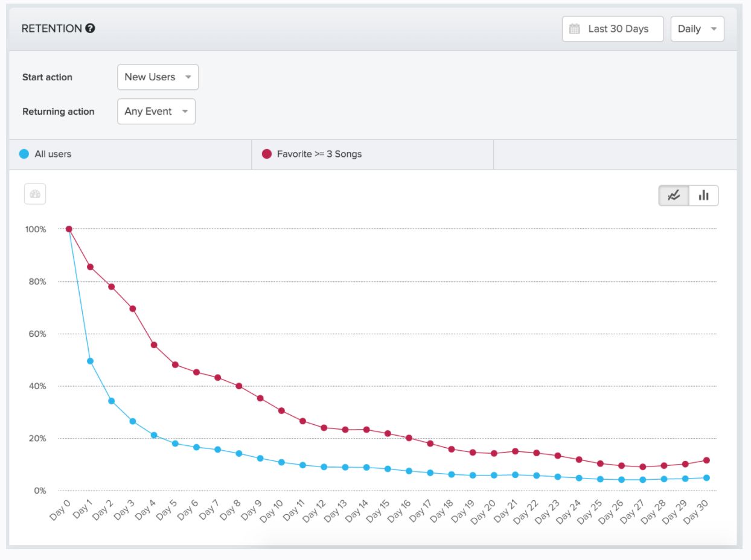Screen dimensions: 751x560
Task: Click the red data point at Day 30
Action: point(706,460)
